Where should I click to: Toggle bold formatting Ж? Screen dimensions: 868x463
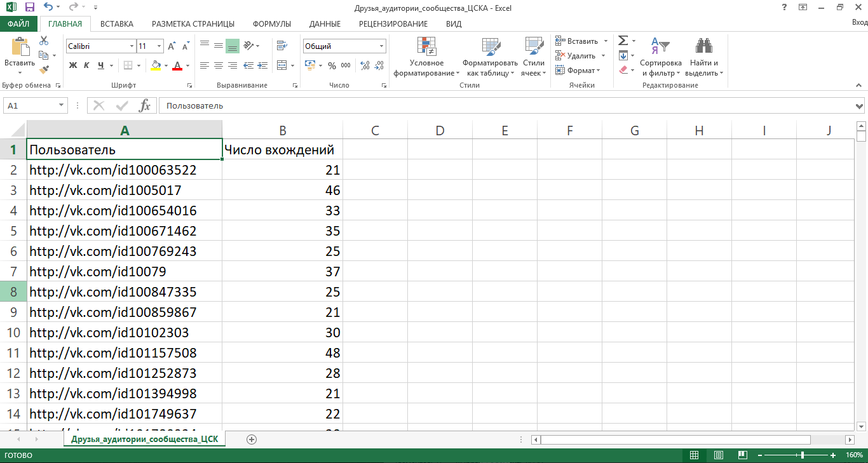(x=73, y=65)
